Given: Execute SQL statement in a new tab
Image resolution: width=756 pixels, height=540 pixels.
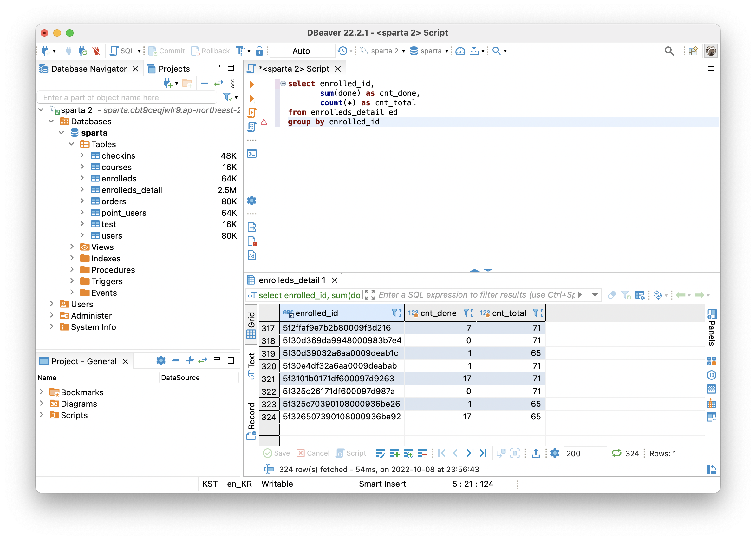Looking at the screenshot, I should coord(252,99).
